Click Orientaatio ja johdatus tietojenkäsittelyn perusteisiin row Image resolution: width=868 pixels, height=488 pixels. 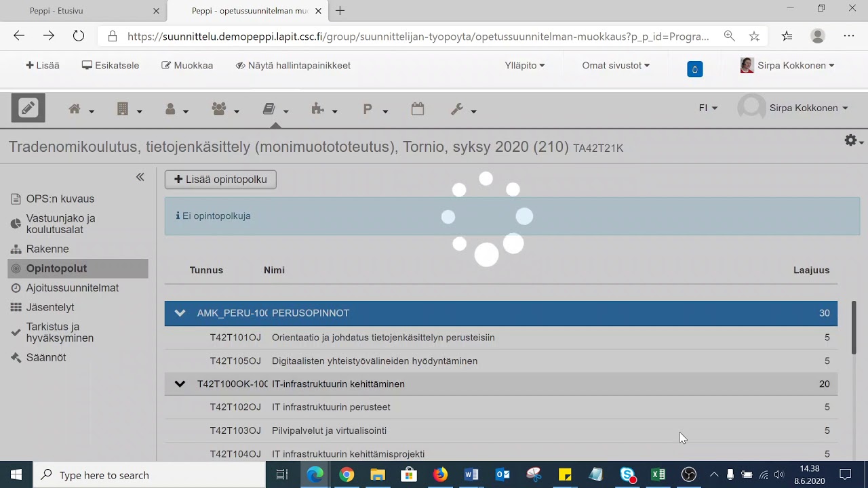click(x=501, y=338)
